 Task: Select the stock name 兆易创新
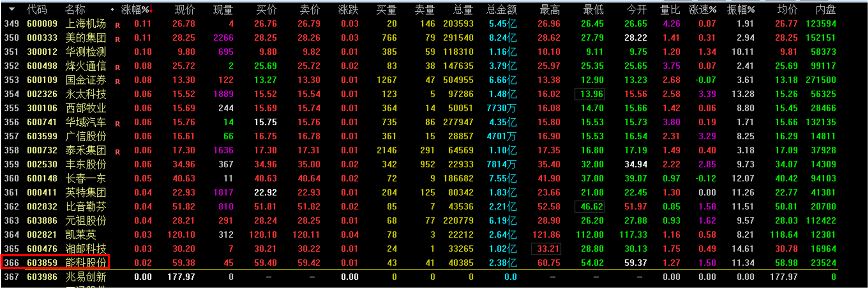point(86,277)
